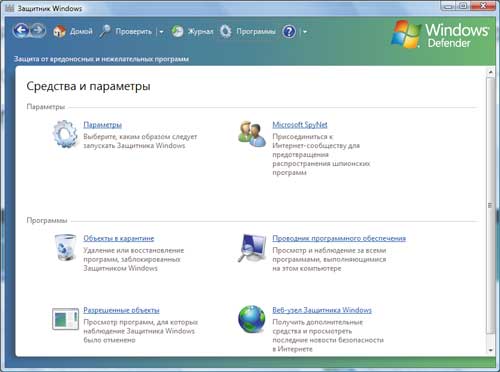Open the Объекты в карантине link
The height and width of the screenshot is (372, 500).
(119, 238)
